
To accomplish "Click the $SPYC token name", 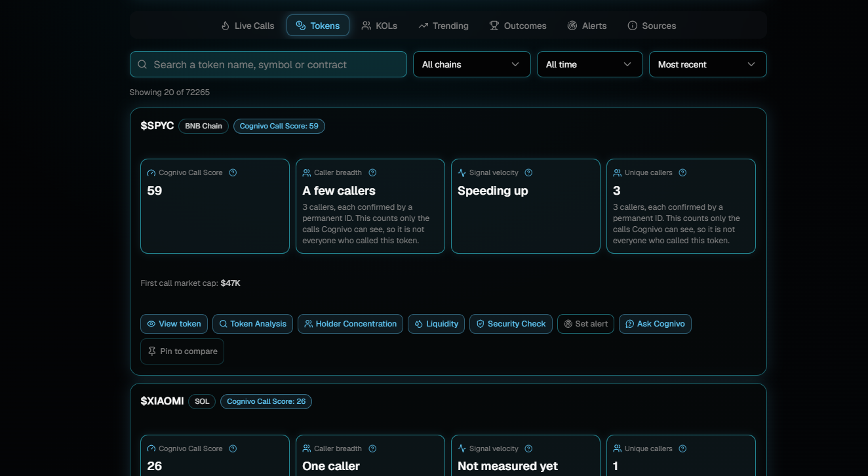I will [157, 126].
